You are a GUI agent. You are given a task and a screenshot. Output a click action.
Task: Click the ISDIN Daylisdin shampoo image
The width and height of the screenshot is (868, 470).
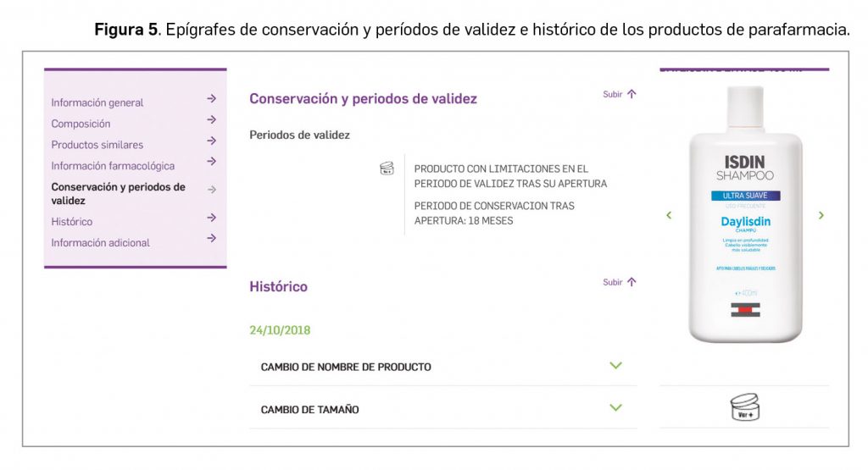coord(744,216)
